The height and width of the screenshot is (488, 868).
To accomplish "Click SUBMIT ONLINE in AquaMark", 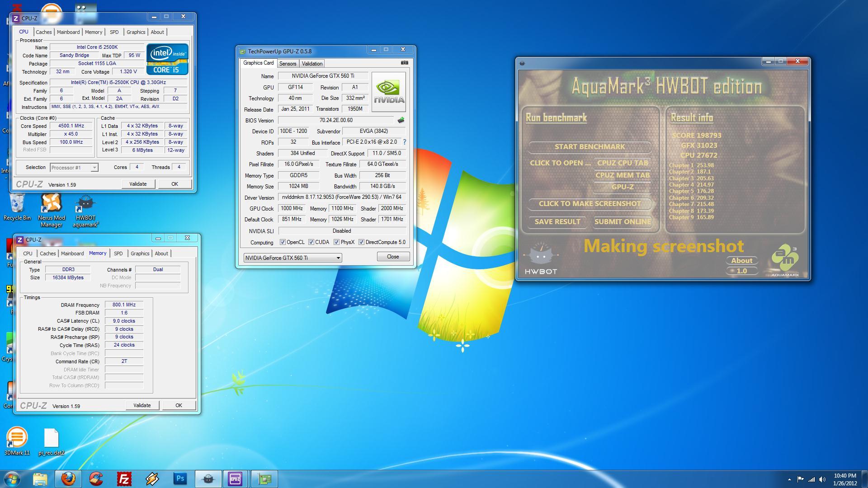I will click(623, 221).
